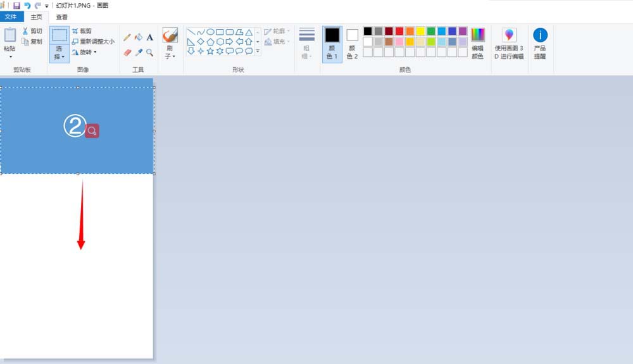This screenshot has height=364, width=633.
Task: Click inside the blue selected image area
Action: 77,130
